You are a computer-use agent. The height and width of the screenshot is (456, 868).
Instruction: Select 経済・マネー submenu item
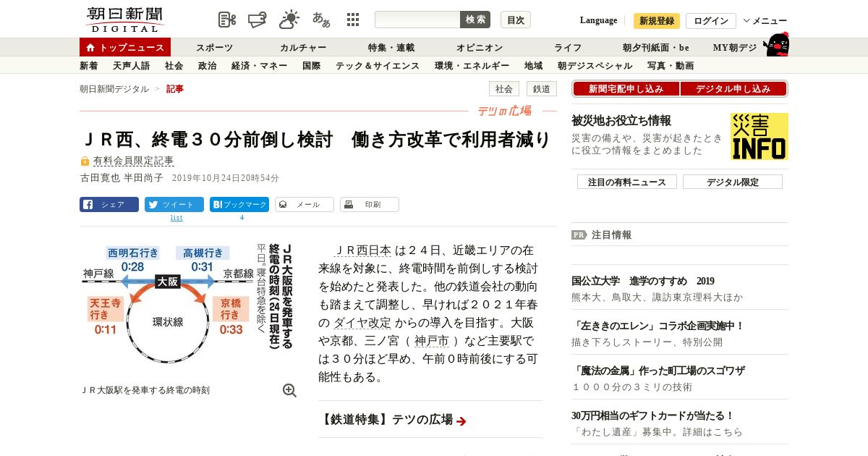259,65
